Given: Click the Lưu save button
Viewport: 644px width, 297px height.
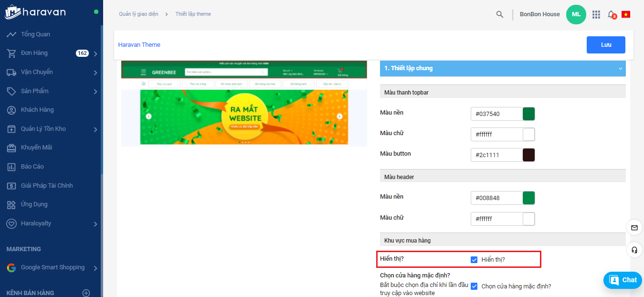Looking at the screenshot, I should click(x=606, y=45).
